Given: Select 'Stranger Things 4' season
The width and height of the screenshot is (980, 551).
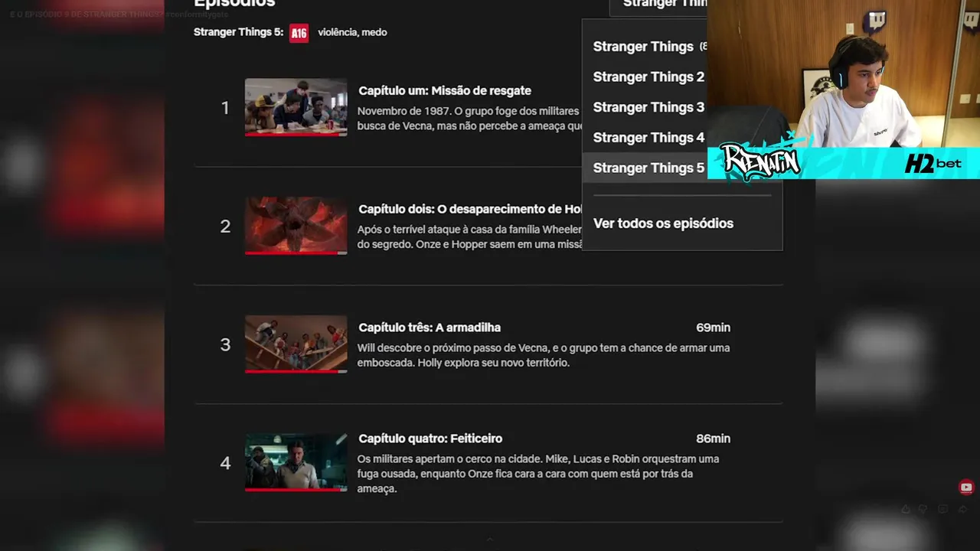Looking at the screenshot, I should point(648,138).
